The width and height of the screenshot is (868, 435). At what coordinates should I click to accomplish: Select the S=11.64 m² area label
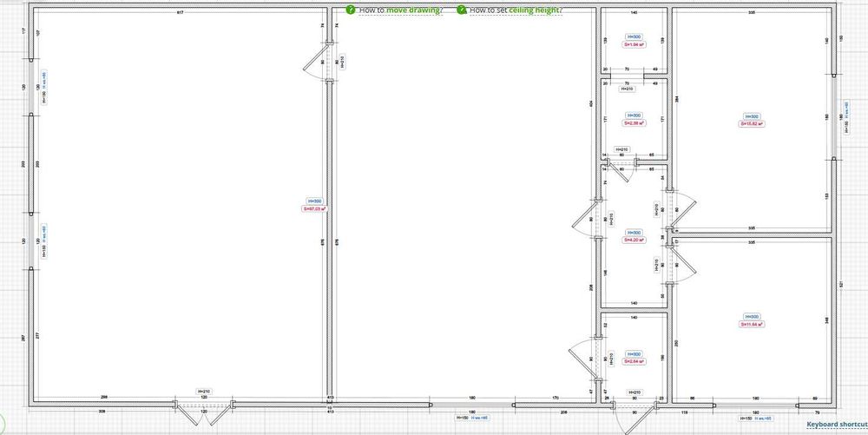[752, 325]
